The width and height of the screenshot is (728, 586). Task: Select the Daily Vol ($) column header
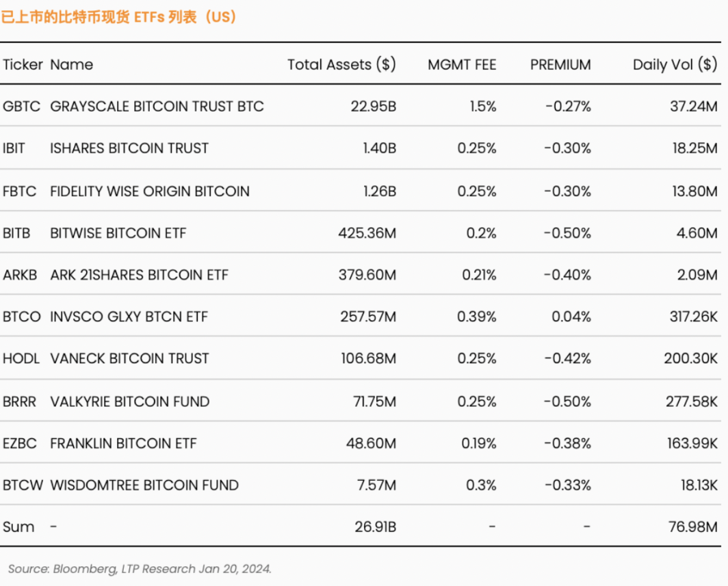(x=675, y=64)
